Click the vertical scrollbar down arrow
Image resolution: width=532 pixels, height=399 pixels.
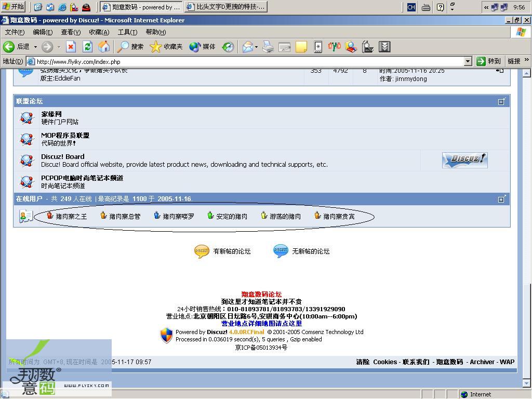pyautogui.click(x=527, y=384)
